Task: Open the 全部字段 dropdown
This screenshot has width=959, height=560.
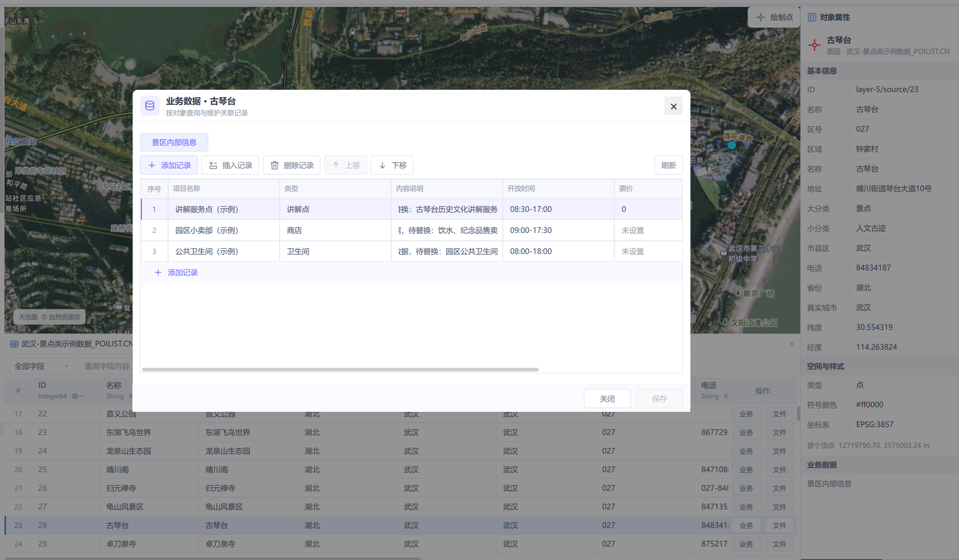Action: point(42,366)
